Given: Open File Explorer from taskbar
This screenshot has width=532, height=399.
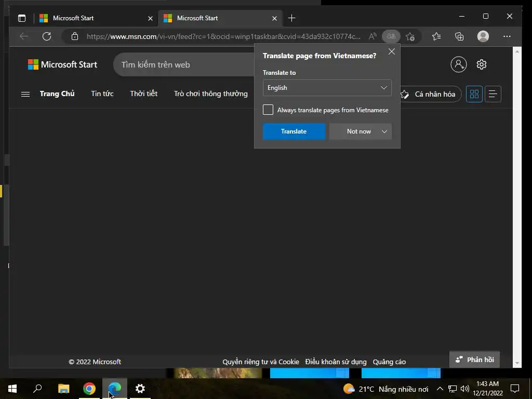Looking at the screenshot, I should point(63,389).
